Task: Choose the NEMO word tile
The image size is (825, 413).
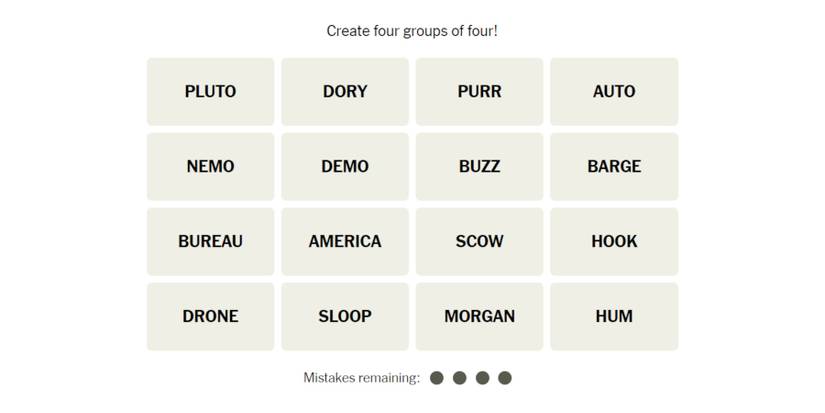Action: [210, 166]
